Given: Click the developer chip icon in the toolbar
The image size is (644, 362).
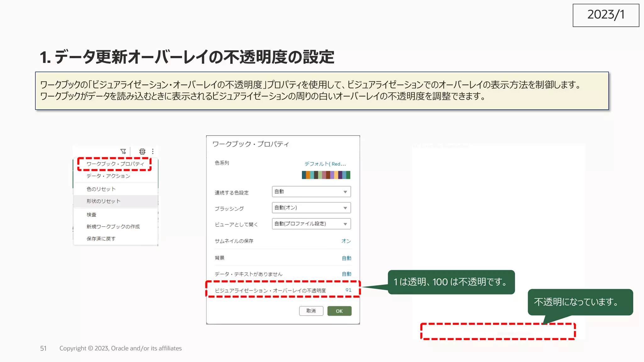Looking at the screenshot, I should [142, 151].
